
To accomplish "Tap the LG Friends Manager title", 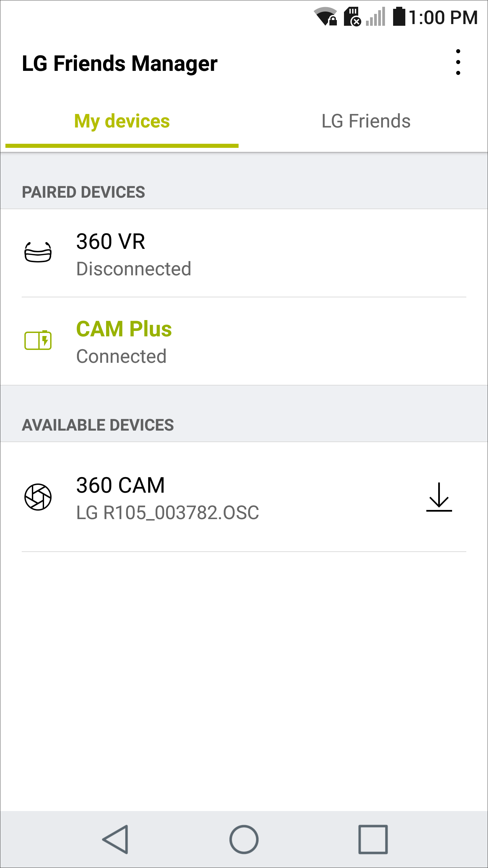I will coord(120,64).
